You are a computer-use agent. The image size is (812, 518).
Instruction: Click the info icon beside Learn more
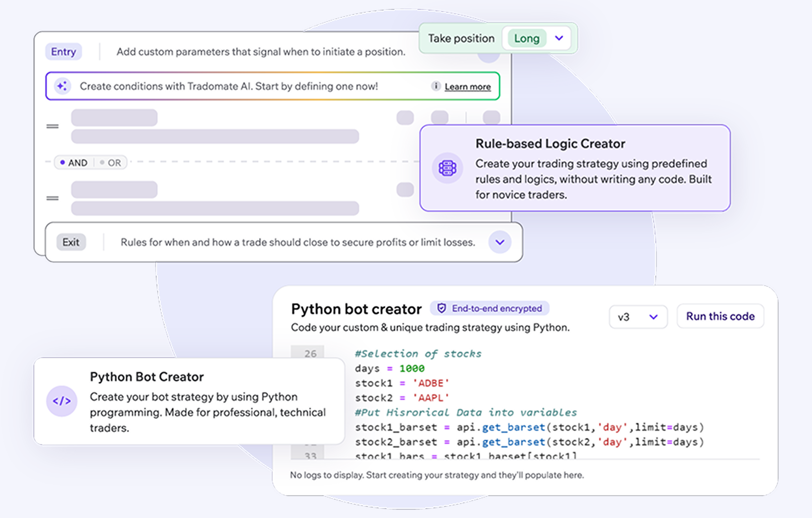pyautogui.click(x=436, y=86)
